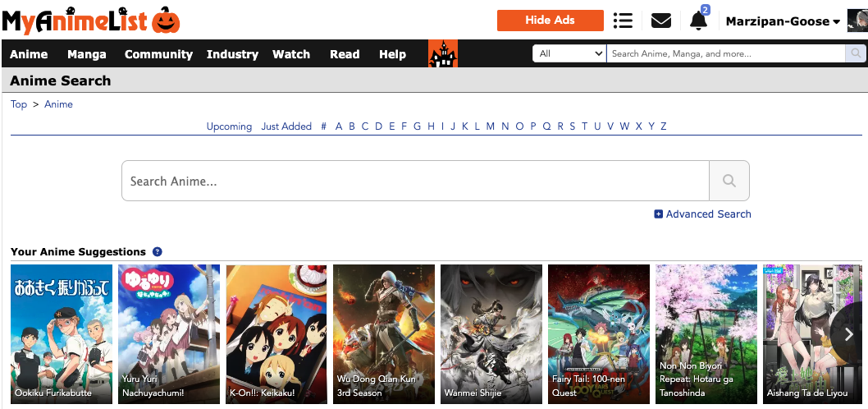Image resolution: width=868 pixels, height=409 pixels.
Task: Click the top Search Anime, Manga input
Action: [726, 53]
